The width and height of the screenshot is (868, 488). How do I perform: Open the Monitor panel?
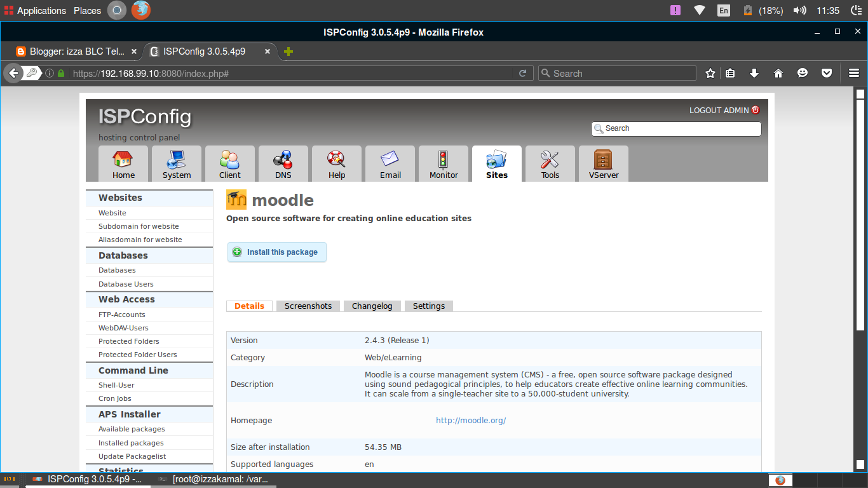pos(443,163)
